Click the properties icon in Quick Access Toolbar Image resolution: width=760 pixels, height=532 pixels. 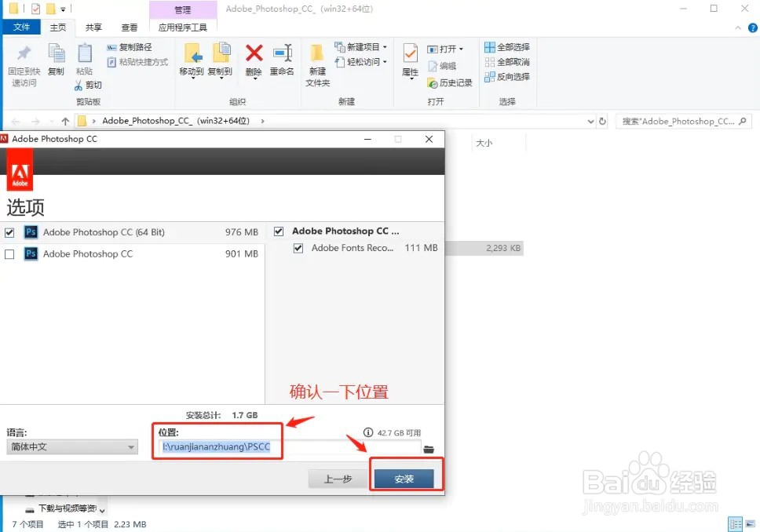(x=36, y=9)
